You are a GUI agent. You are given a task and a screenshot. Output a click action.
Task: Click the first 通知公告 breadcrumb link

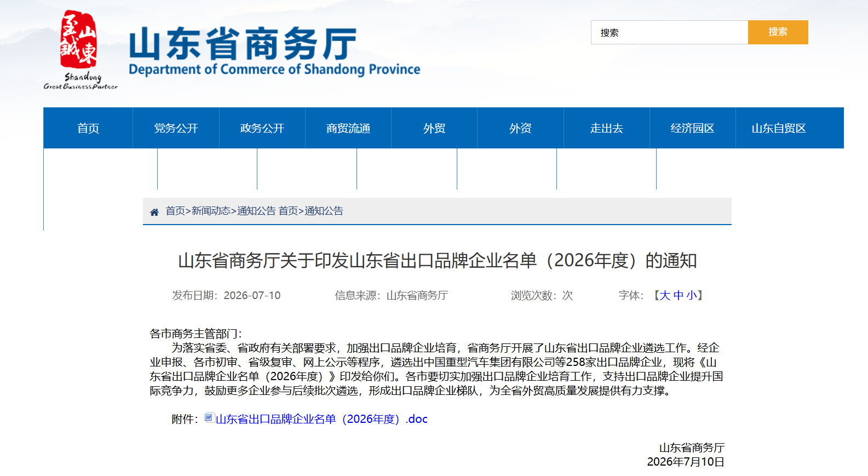tap(256, 211)
